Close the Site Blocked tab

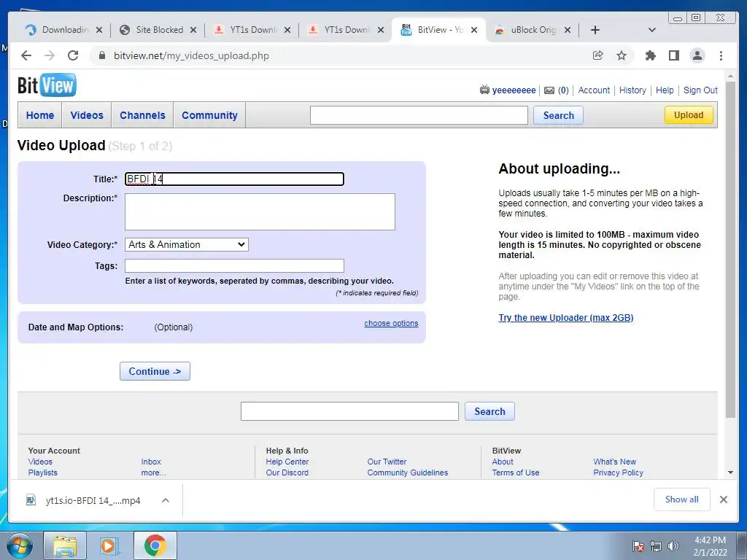point(193,30)
